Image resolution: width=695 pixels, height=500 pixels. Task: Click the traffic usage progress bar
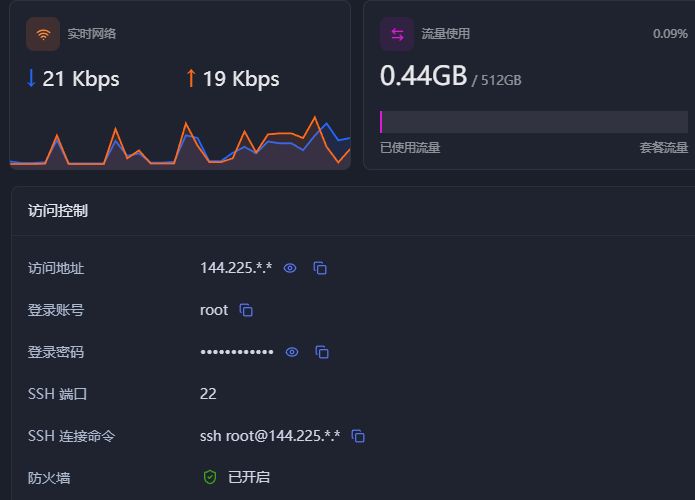[534, 122]
